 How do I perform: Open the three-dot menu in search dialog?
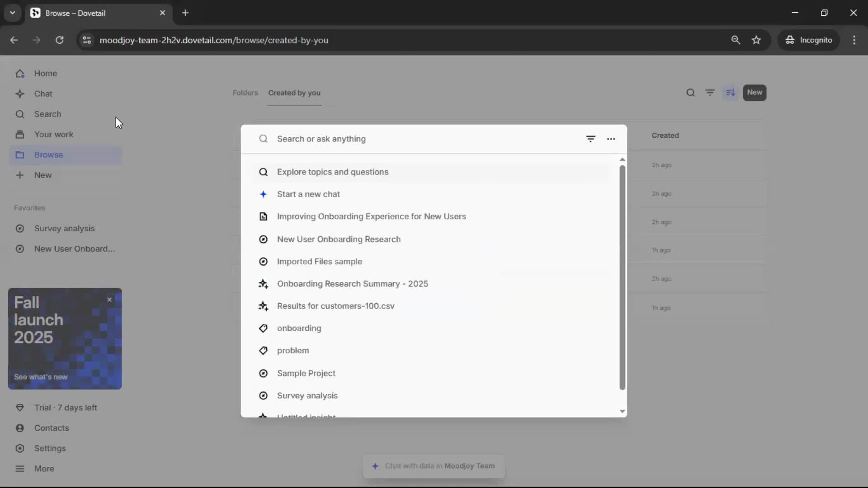[611, 139]
